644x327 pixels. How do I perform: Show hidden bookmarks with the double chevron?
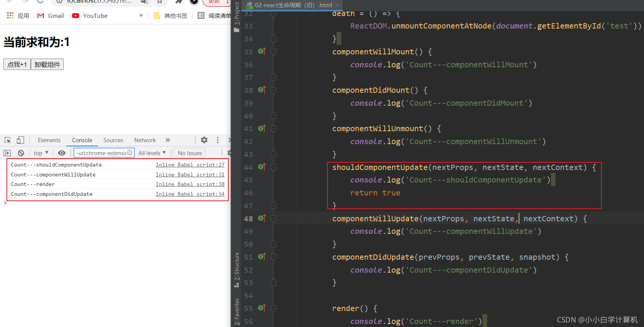[141, 15]
